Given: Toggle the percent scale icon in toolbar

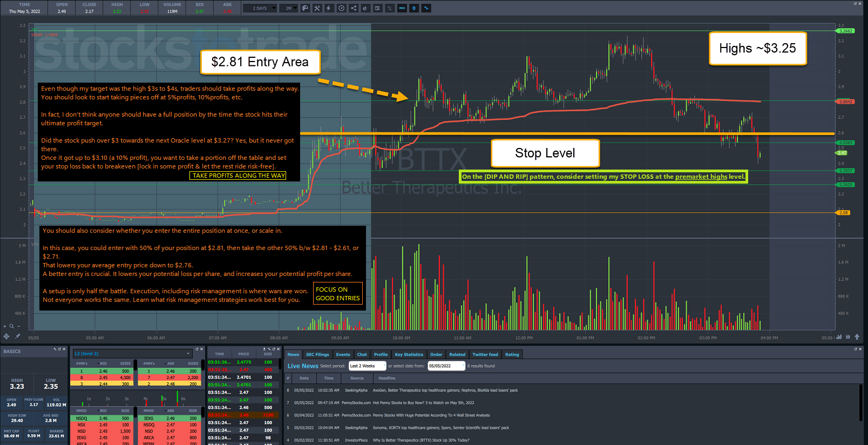Looking at the screenshot, I should pos(390,8).
